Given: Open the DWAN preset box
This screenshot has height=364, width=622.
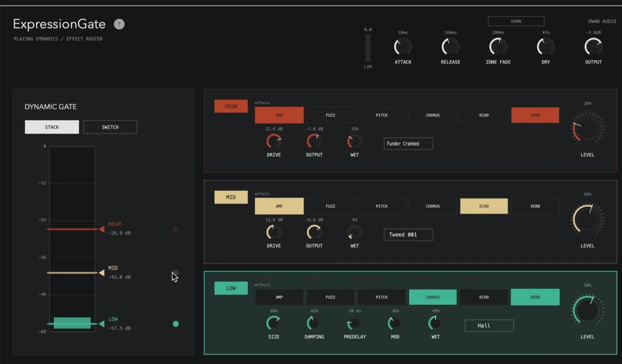Looking at the screenshot, I should [516, 21].
